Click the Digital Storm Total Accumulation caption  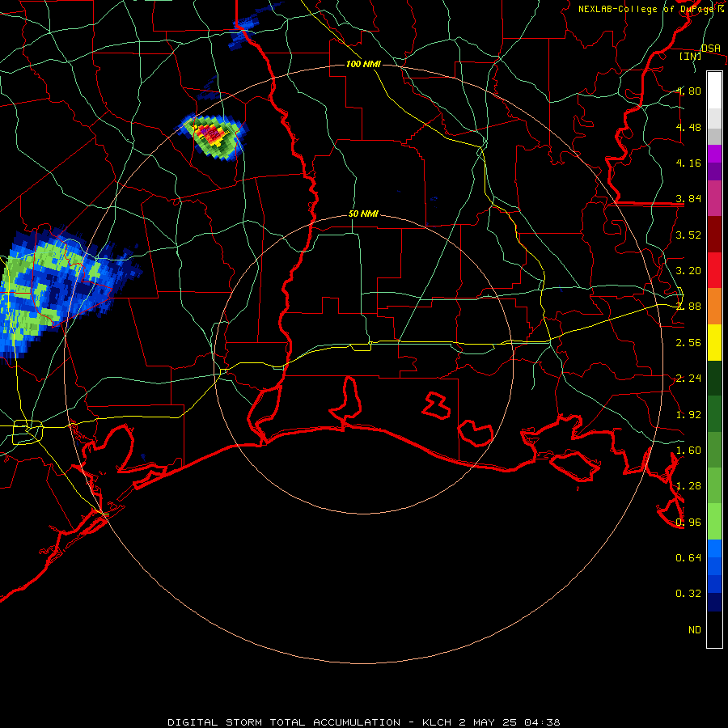coord(364,722)
